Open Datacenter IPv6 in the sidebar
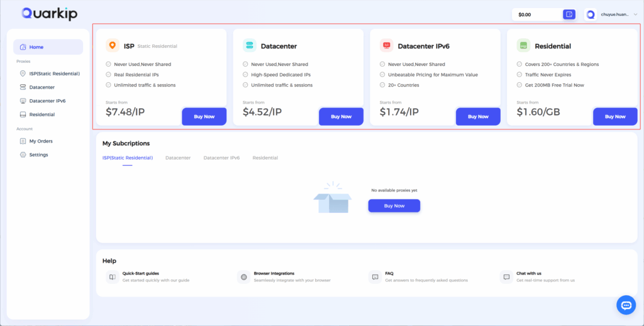This screenshot has width=644, height=326. point(48,101)
